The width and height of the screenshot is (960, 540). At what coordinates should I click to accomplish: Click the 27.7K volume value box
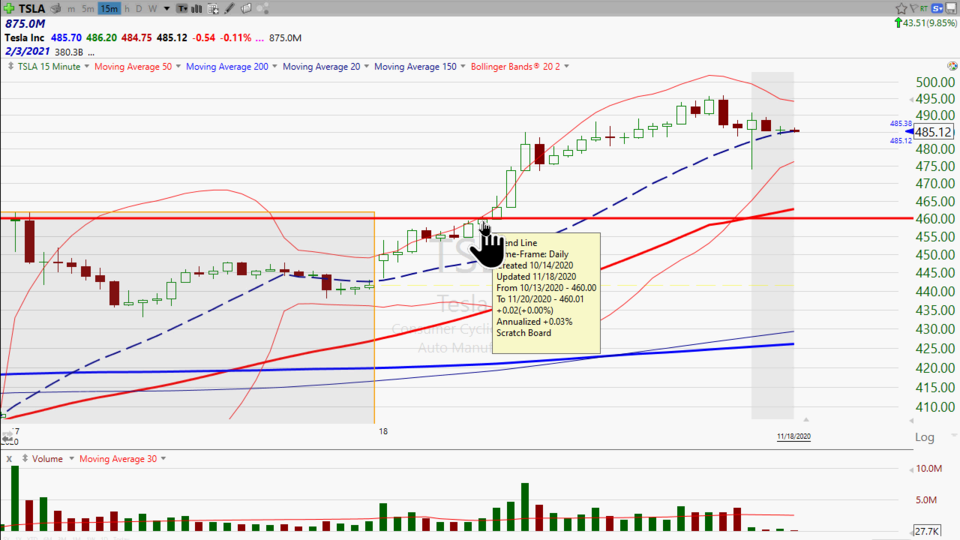coord(927,531)
